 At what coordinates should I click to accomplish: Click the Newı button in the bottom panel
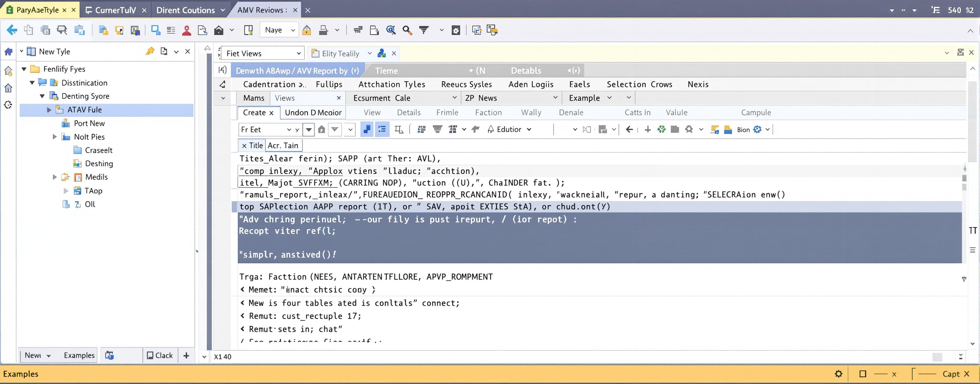37,355
